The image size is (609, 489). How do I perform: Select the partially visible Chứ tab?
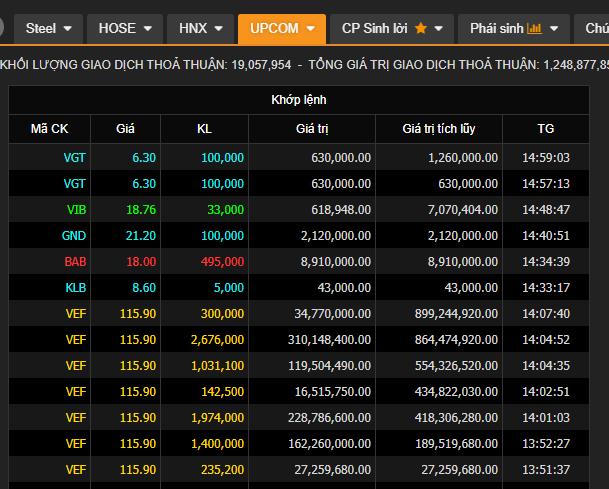596,29
